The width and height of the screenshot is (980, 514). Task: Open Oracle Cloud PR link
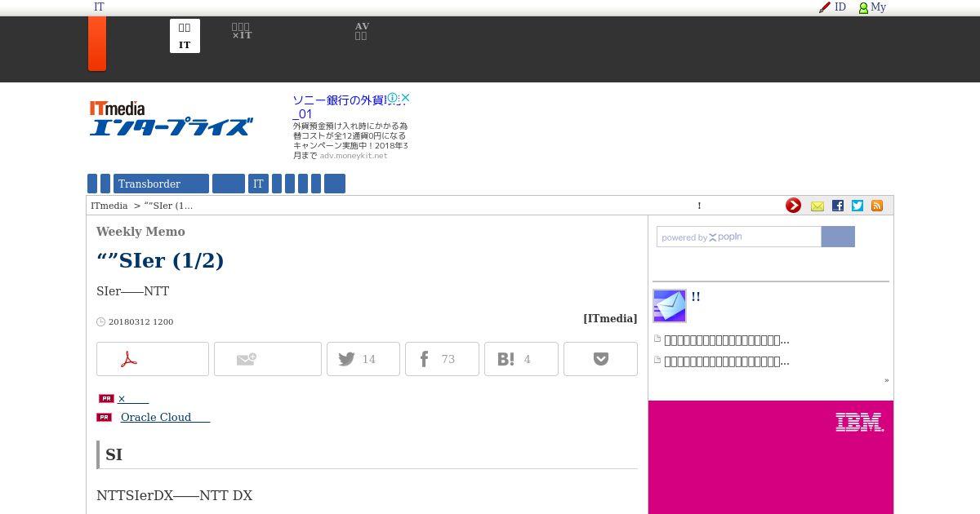(165, 417)
